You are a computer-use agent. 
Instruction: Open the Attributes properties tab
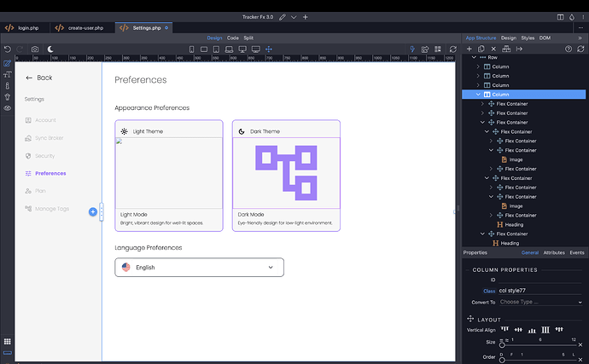point(554,252)
